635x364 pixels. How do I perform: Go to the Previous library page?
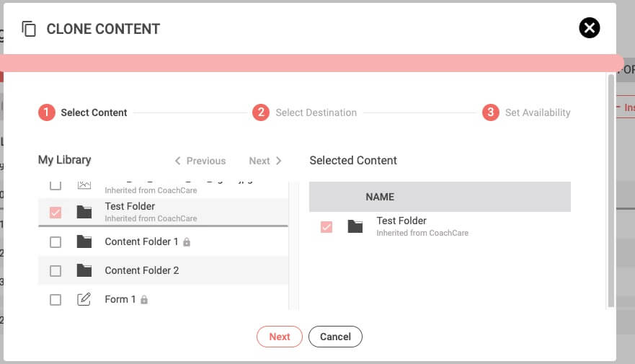[x=200, y=161]
